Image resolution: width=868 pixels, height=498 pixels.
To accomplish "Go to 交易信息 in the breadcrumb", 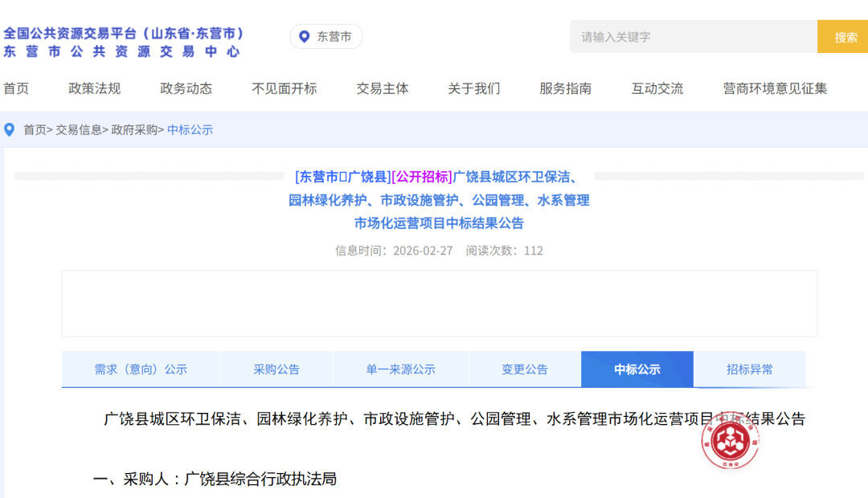I will pos(78,130).
